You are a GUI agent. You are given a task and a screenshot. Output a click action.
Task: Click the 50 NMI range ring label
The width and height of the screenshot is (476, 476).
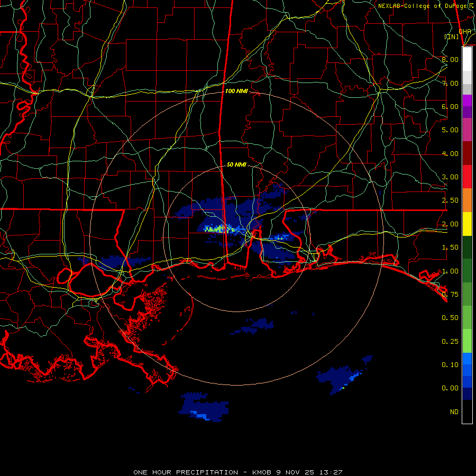236,164
